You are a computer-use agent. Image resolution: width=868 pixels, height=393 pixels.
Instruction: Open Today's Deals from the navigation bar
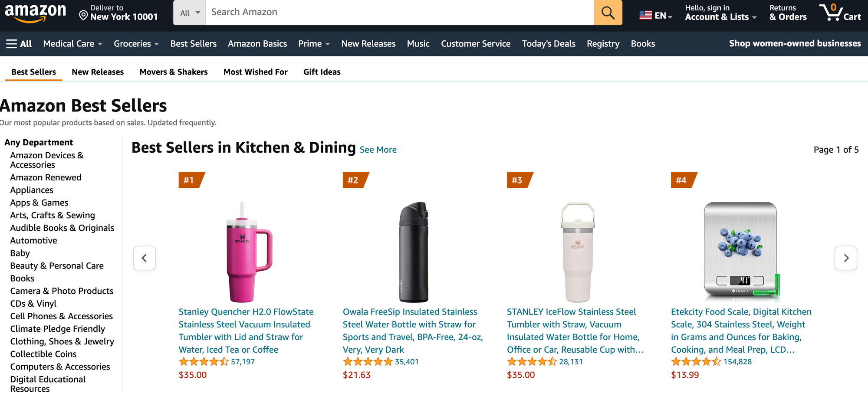548,43
